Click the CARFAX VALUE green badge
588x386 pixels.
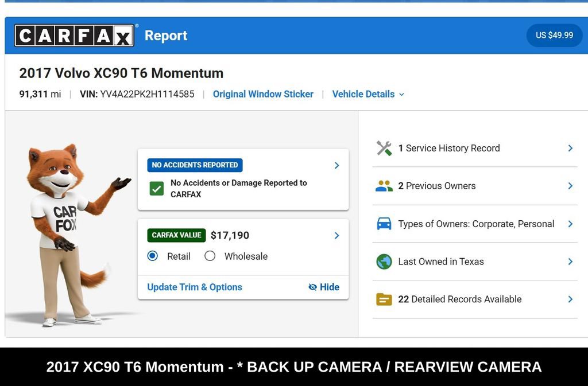tap(177, 235)
